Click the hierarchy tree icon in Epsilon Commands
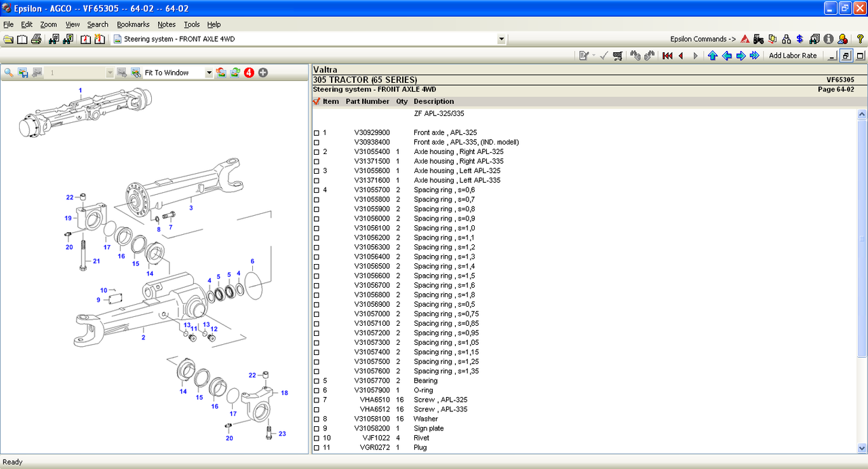 787,39
